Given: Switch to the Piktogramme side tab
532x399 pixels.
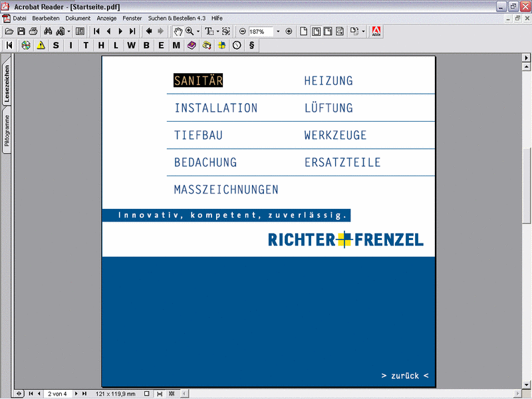Looking at the screenshot, I should click(x=7, y=130).
